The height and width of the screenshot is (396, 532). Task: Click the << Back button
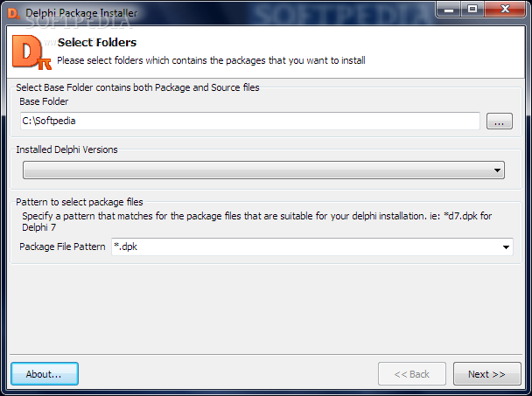(x=411, y=374)
